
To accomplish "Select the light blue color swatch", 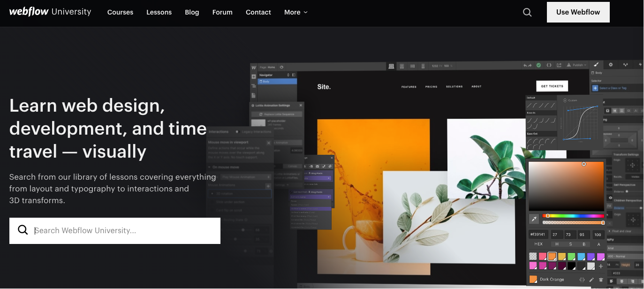I will 581,257.
